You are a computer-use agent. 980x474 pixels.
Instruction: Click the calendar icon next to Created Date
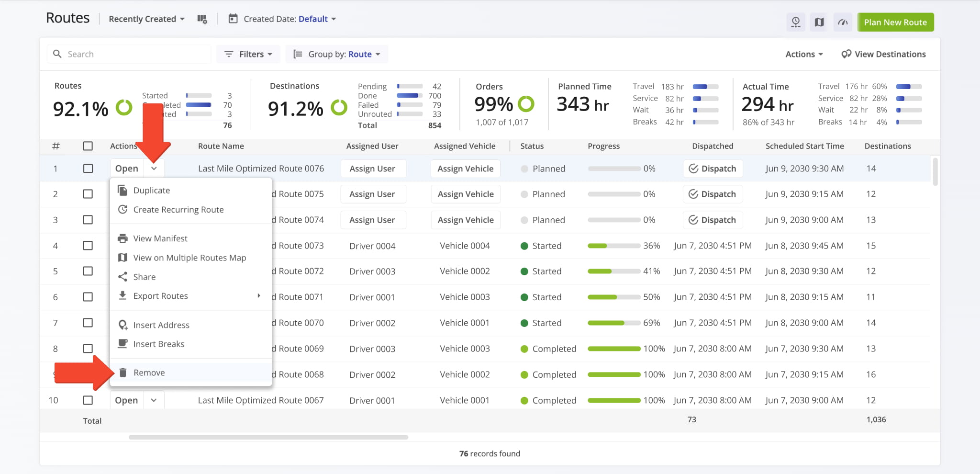(x=233, y=19)
